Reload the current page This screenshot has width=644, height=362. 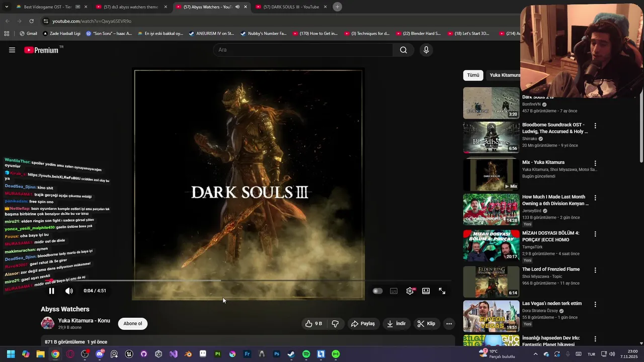point(31,21)
